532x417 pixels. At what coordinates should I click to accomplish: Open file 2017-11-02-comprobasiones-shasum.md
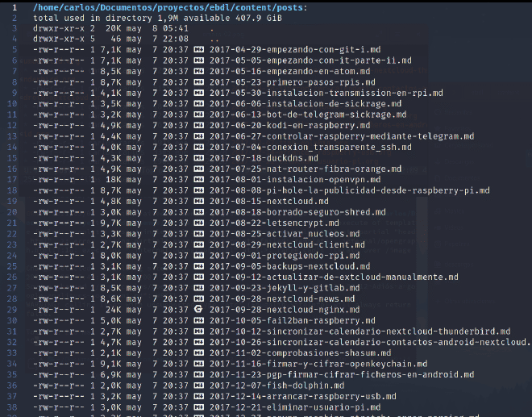point(301,352)
